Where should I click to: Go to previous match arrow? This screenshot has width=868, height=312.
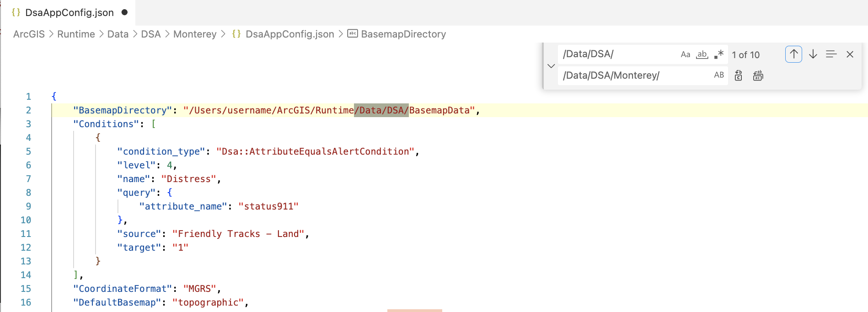pos(794,54)
